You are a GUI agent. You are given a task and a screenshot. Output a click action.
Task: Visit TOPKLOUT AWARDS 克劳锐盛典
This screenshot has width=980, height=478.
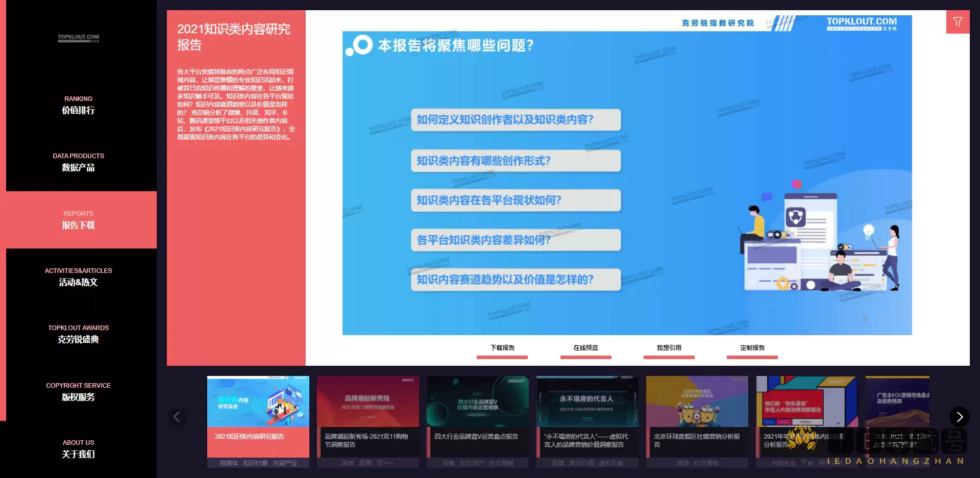(78, 334)
